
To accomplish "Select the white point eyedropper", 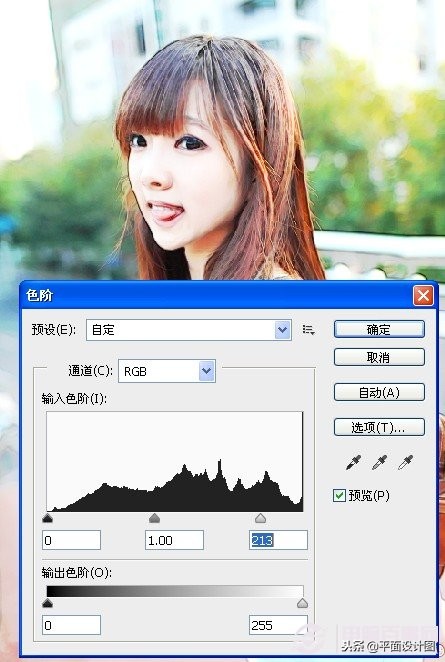I will point(405,463).
